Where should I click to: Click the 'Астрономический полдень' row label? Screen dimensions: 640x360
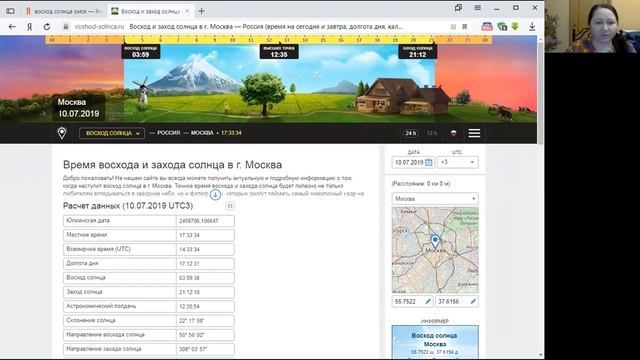point(101,306)
